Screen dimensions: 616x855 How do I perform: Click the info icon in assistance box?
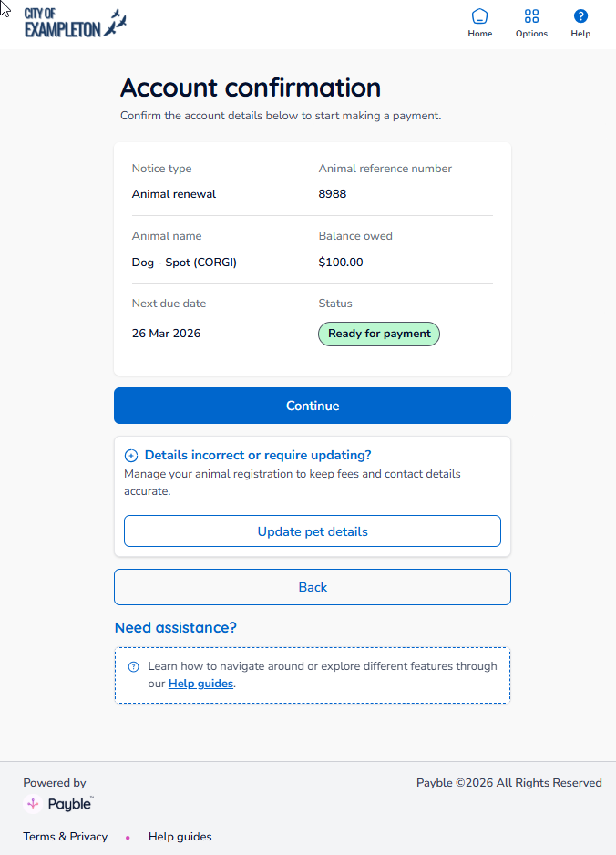(x=134, y=666)
